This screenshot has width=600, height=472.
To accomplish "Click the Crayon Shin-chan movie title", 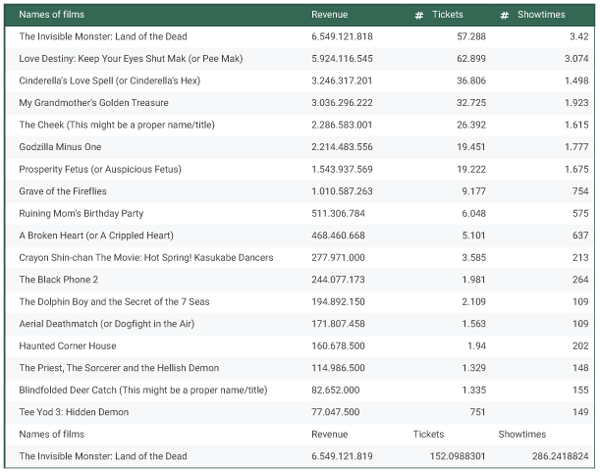I will tap(146, 257).
